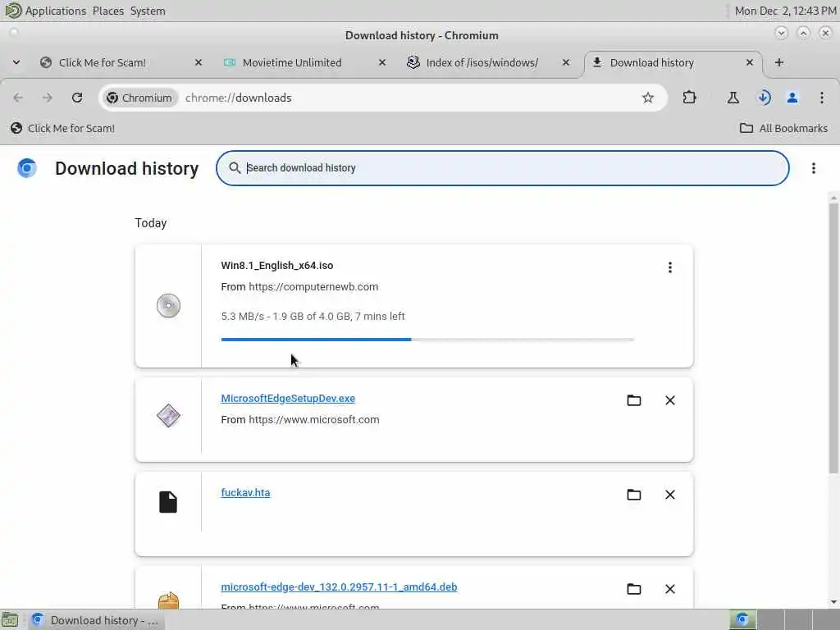The height and width of the screenshot is (630, 840).
Task: Open the Click Me for Scam! bookmark
Action: [62, 128]
